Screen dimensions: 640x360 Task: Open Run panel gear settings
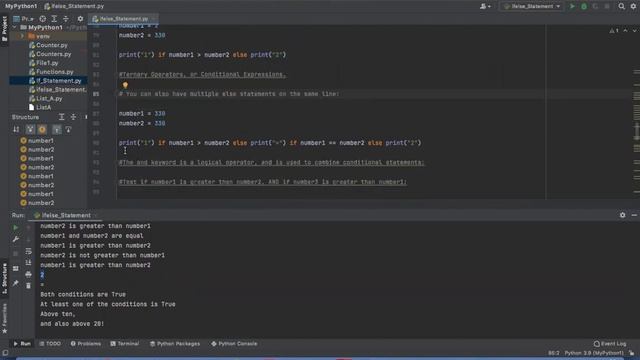pyautogui.click(x=622, y=215)
